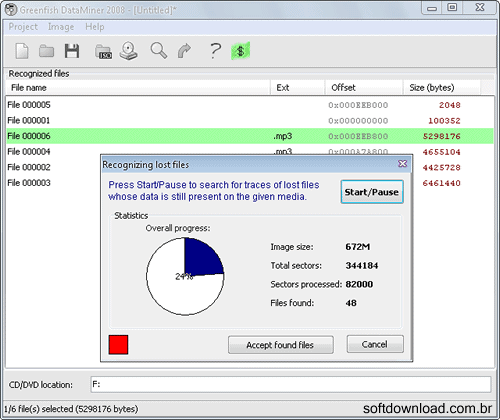
Task: Open the Project menu
Action: (23, 27)
